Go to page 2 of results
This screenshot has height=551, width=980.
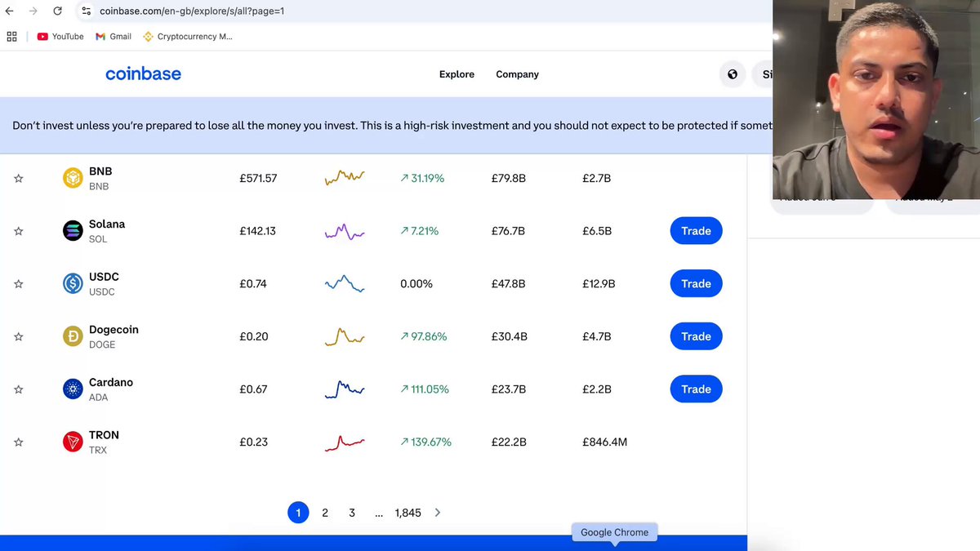(325, 513)
